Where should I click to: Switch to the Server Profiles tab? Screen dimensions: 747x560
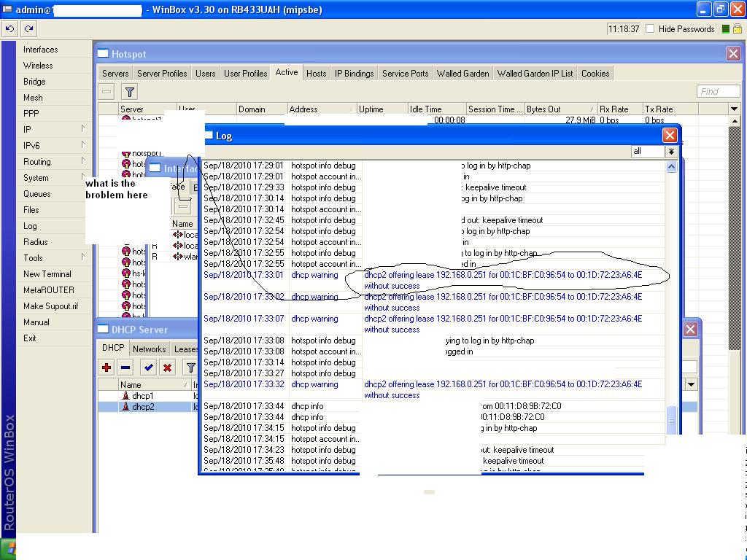tap(162, 74)
